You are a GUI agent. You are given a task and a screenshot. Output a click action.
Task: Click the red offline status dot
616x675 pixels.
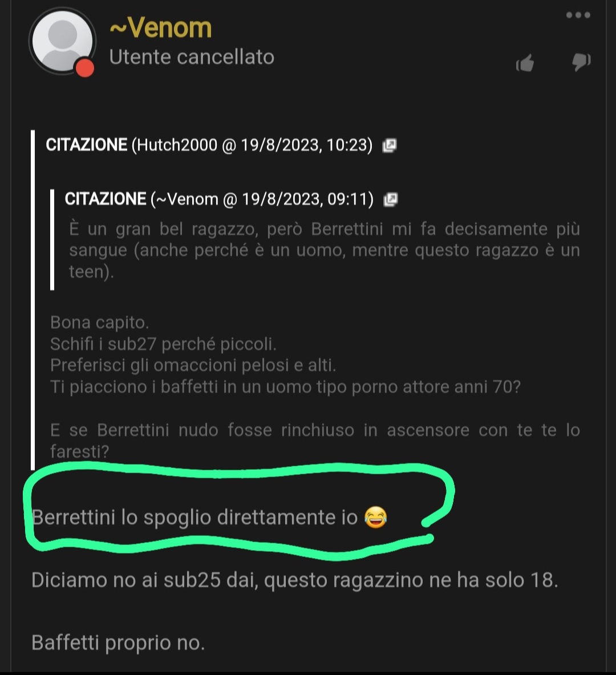[85, 68]
